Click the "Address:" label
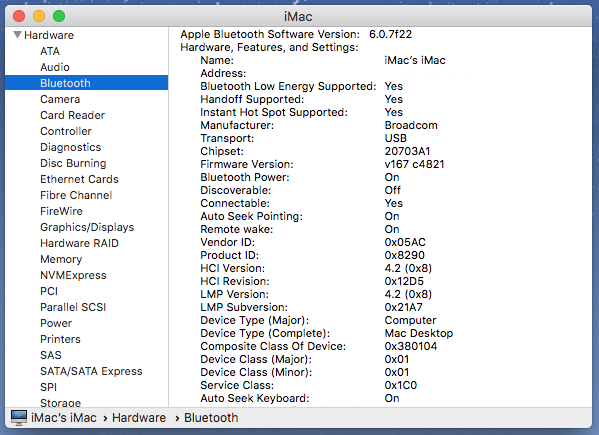Screen dimensions: 599x435 tap(223, 73)
